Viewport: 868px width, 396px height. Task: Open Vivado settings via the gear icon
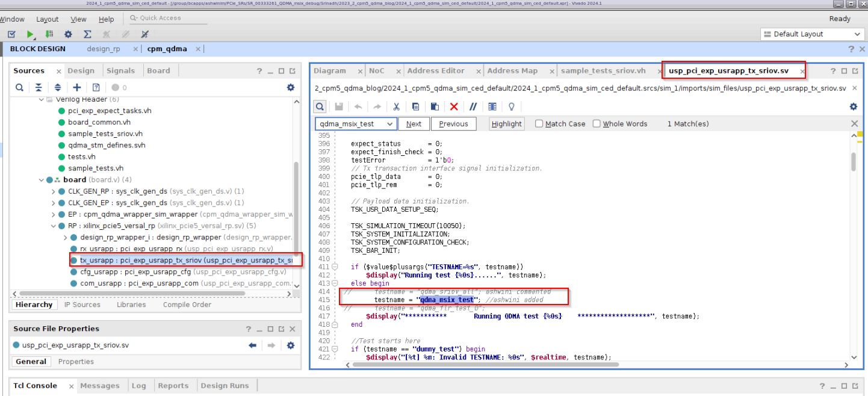[67, 34]
